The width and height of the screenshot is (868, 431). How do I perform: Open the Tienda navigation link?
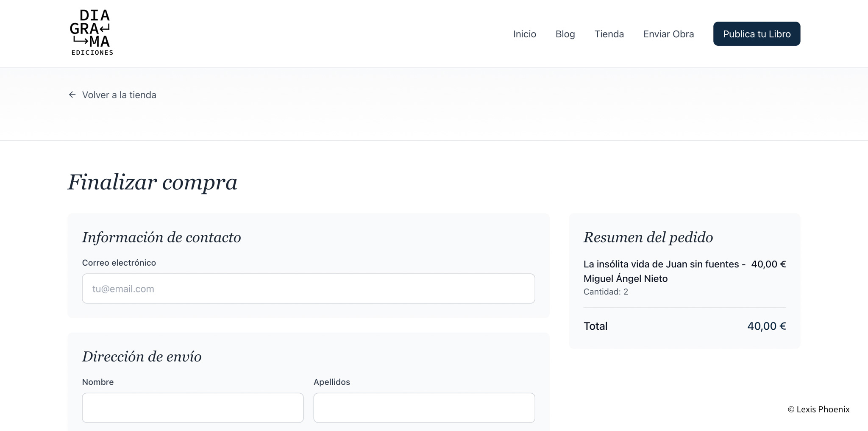[x=609, y=34]
